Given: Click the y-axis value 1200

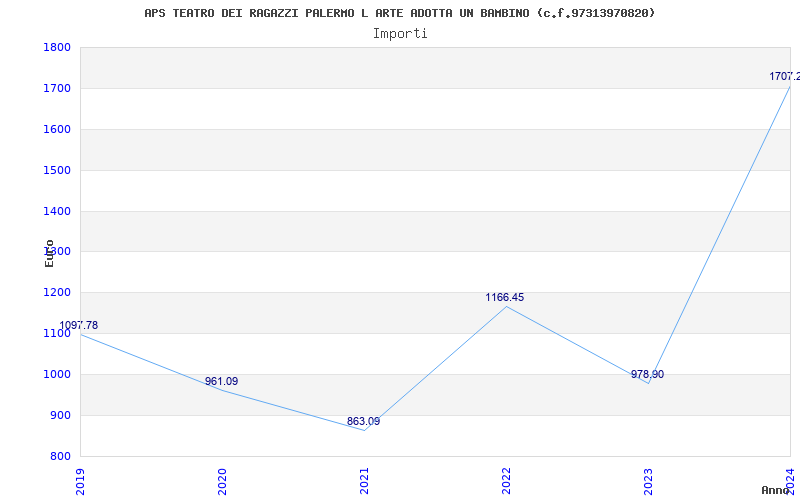Looking at the screenshot, I should click(57, 292).
